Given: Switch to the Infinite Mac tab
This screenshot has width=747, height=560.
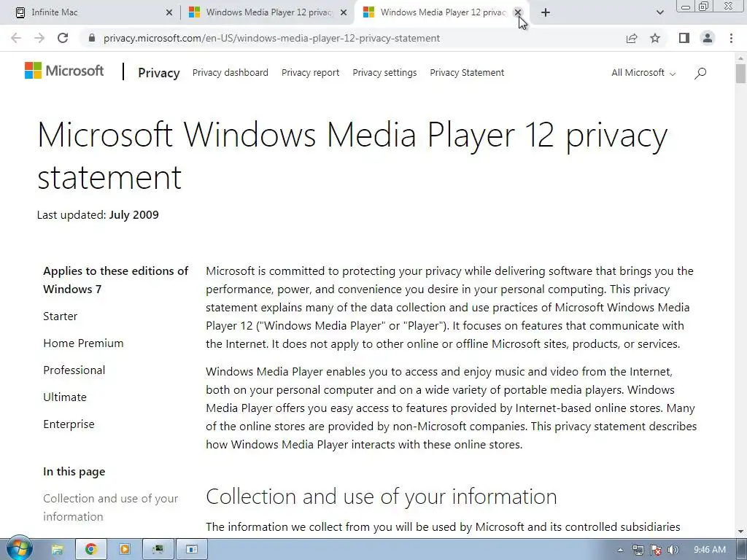Looking at the screenshot, I should (90, 12).
